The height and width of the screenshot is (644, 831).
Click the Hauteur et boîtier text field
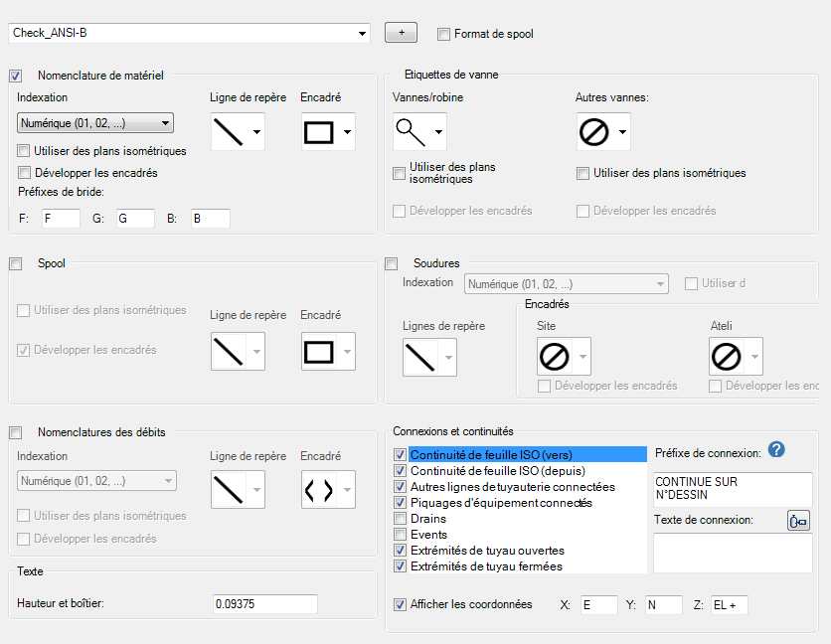tap(264, 604)
